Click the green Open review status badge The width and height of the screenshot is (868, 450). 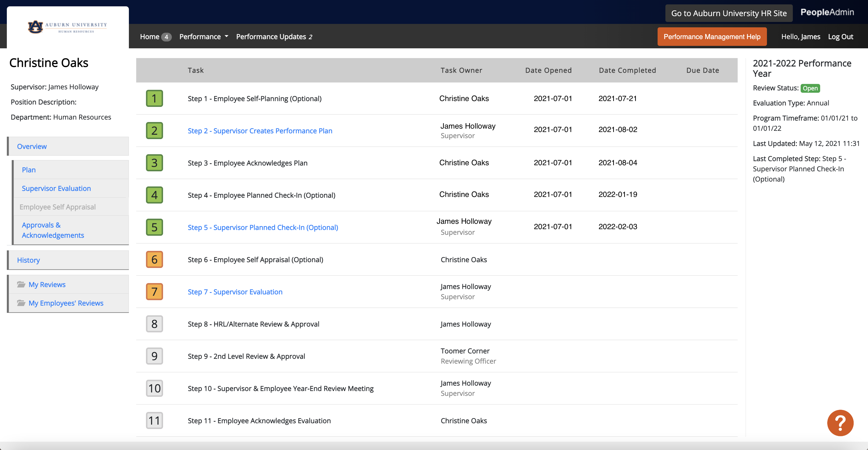point(810,88)
